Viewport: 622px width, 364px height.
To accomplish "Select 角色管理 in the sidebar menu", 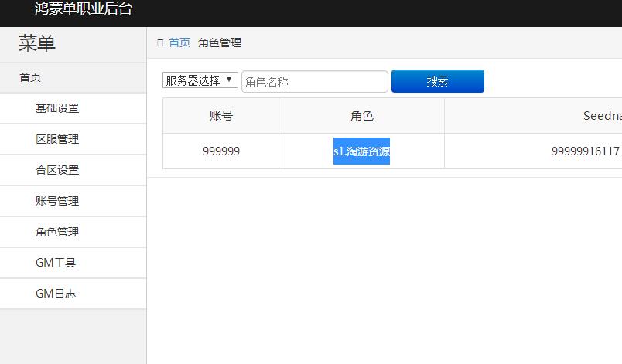I will tap(57, 232).
